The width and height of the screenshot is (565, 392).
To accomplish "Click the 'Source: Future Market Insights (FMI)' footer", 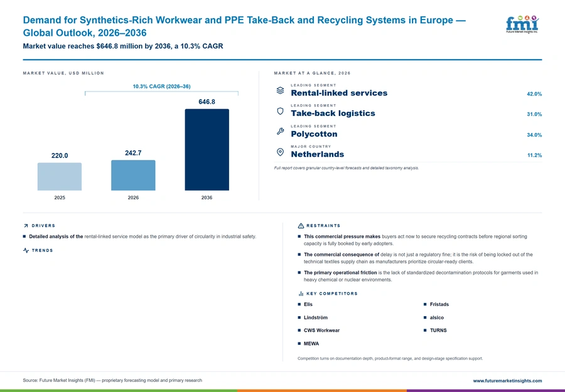I will pyautogui.click(x=112, y=381).
